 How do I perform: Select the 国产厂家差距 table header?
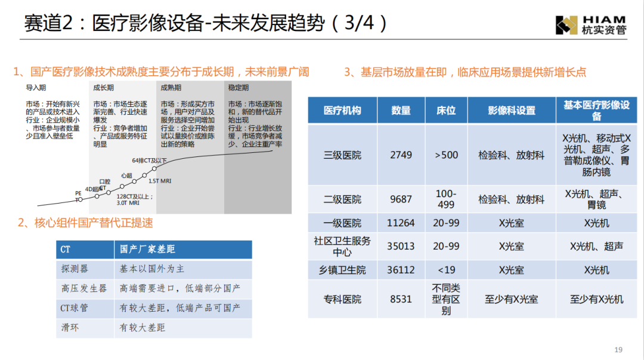pos(147,250)
